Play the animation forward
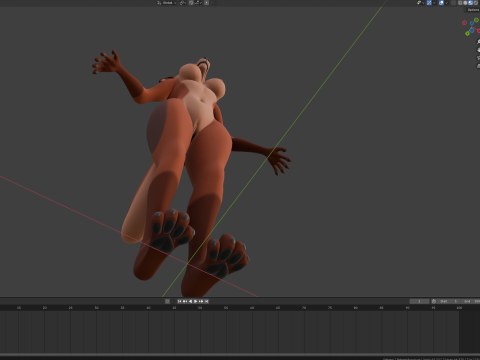Image resolution: width=480 pixels, height=360 pixels. pos(196,301)
